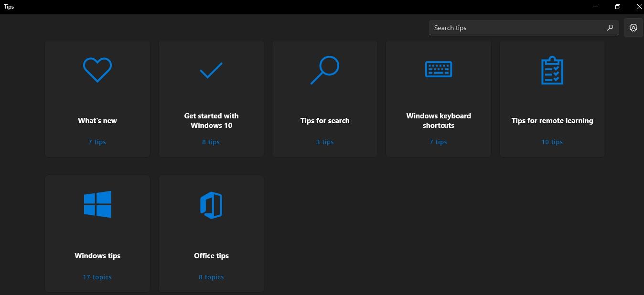Viewport: 644px width, 295px height.
Task: Click "7 tips" under Windows keyboard shortcuts
Action: [439, 142]
